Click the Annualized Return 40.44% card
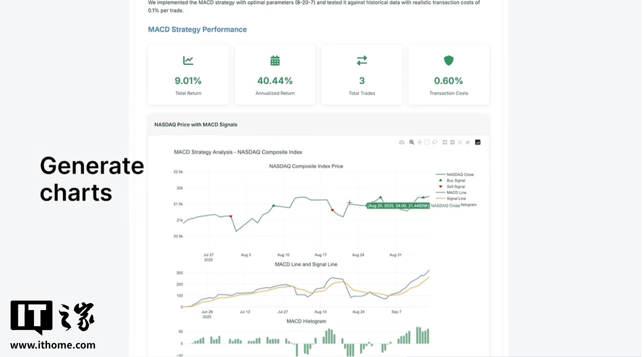This screenshot has width=644, height=357. pos(275,75)
